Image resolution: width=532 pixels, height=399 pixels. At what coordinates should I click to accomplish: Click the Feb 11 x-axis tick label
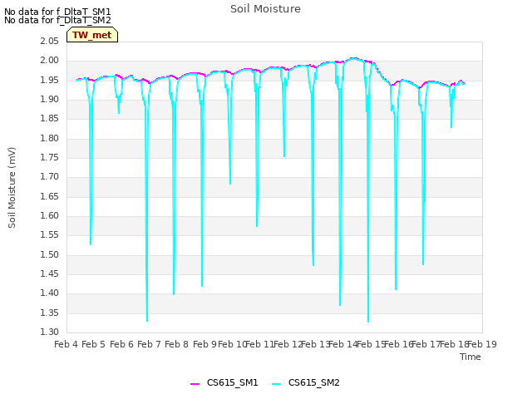260,344
